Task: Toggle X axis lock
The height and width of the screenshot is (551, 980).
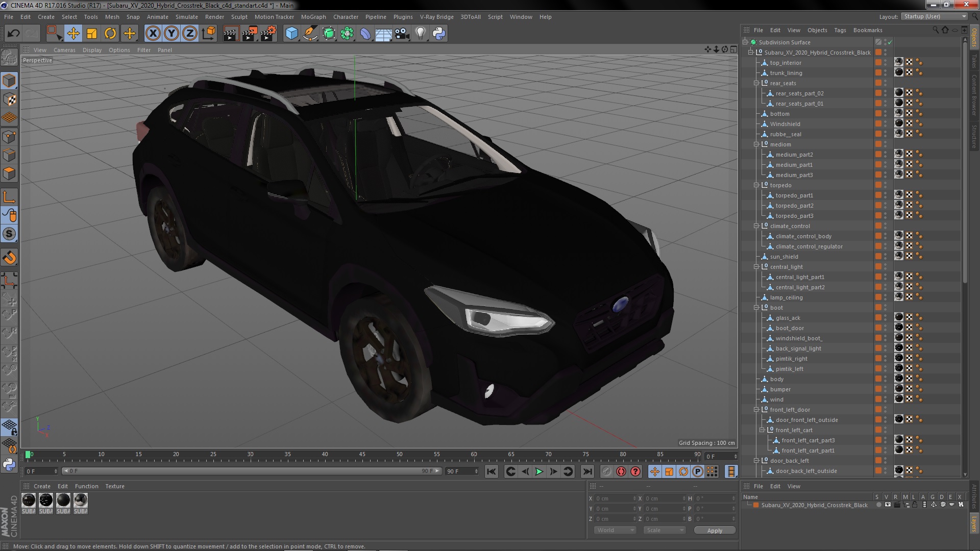Action: tap(153, 34)
